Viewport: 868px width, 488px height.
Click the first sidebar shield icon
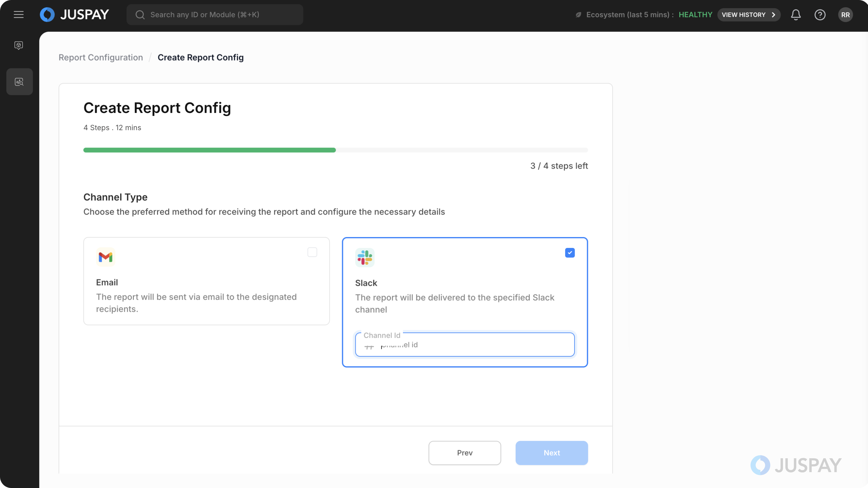[x=19, y=45]
